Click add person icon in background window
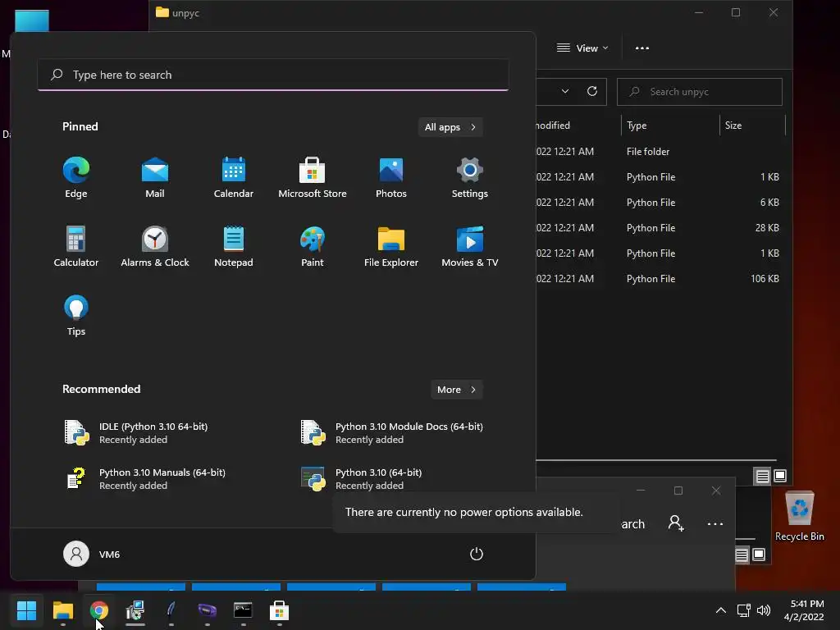The height and width of the screenshot is (630, 840). point(676,523)
